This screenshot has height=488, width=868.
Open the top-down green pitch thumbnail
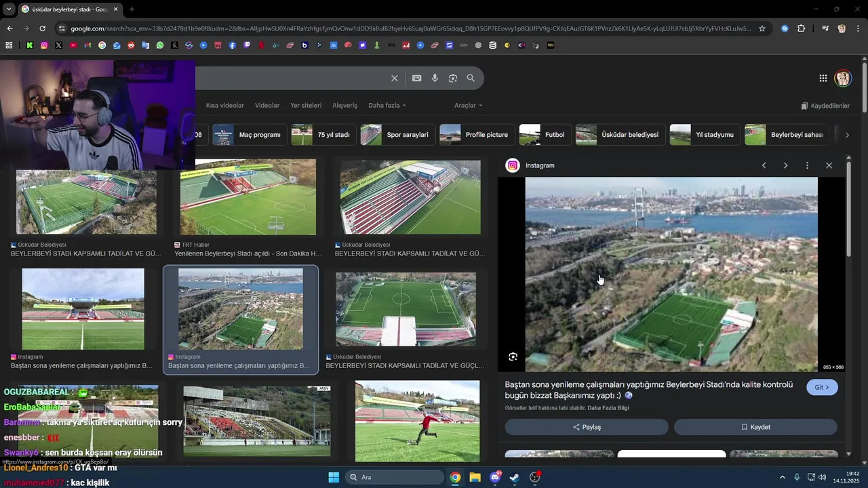[406, 309]
